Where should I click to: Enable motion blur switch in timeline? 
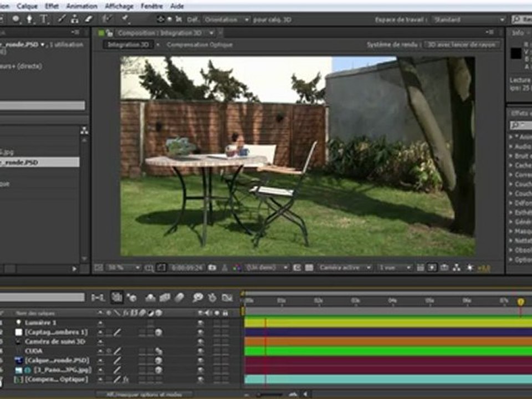click(x=180, y=298)
